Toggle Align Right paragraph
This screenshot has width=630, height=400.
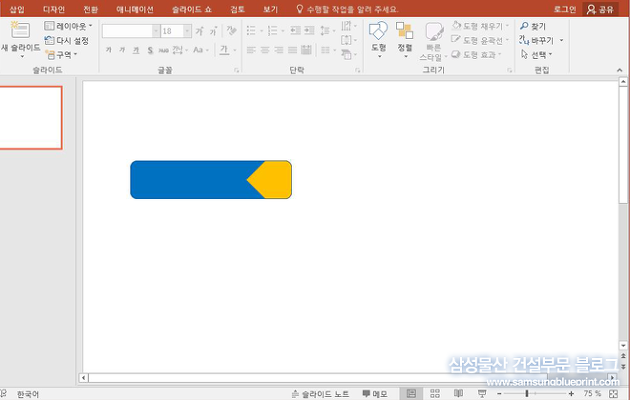coord(278,50)
